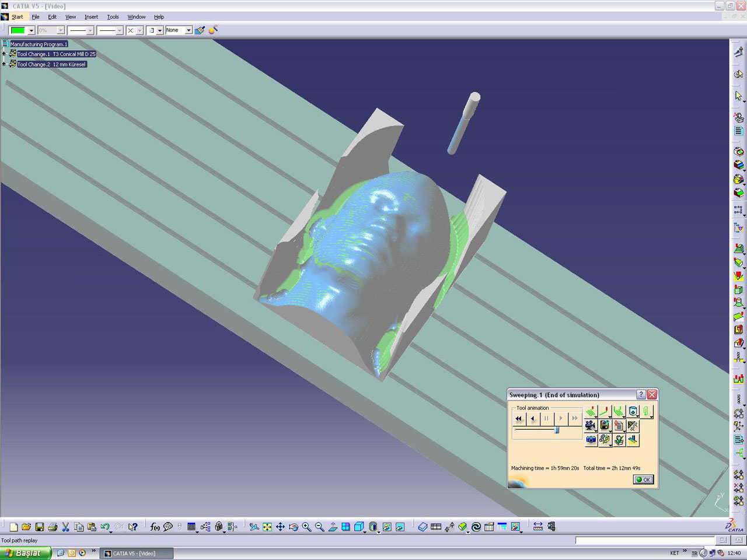This screenshot has height=560, width=747.
Task: Confirm the Sweeping.1 dialog with OK
Action: click(643, 480)
